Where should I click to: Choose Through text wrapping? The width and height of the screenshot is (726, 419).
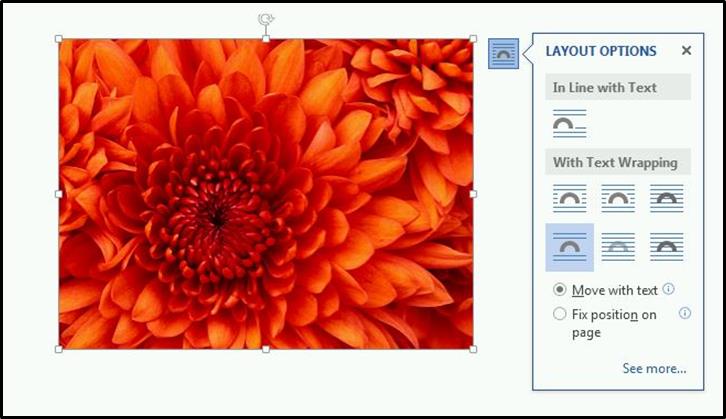(667, 198)
